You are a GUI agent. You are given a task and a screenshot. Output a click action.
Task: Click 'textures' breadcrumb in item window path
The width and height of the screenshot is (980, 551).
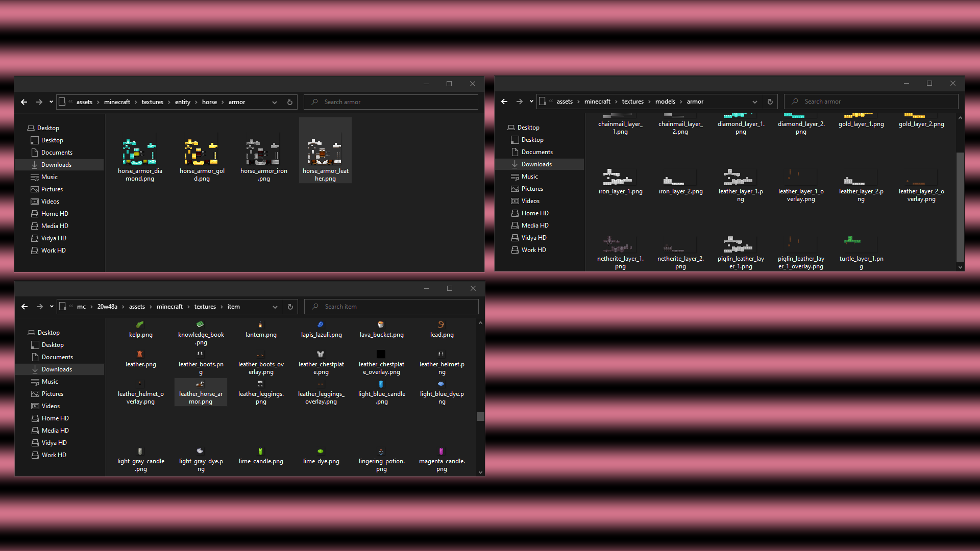pyautogui.click(x=205, y=307)
